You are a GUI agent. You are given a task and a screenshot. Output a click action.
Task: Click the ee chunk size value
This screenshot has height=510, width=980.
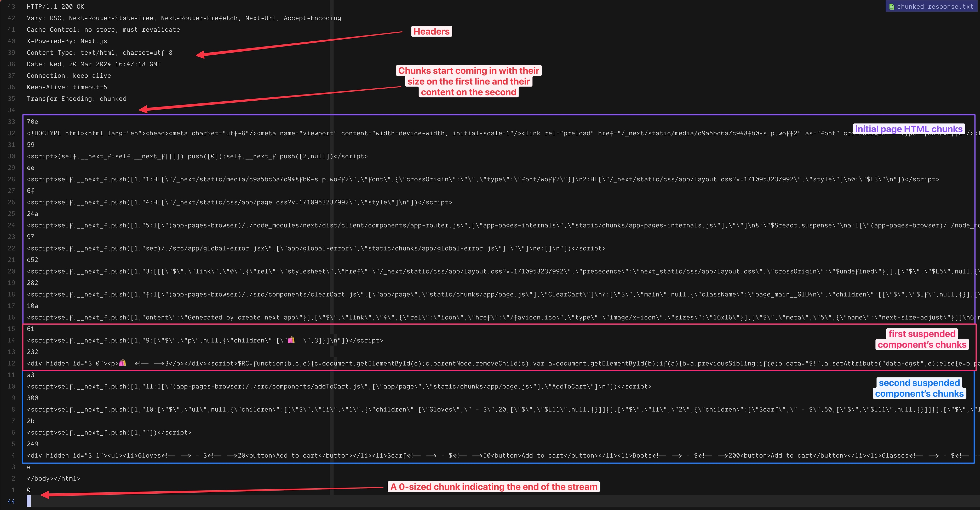[x=30, y=168]
